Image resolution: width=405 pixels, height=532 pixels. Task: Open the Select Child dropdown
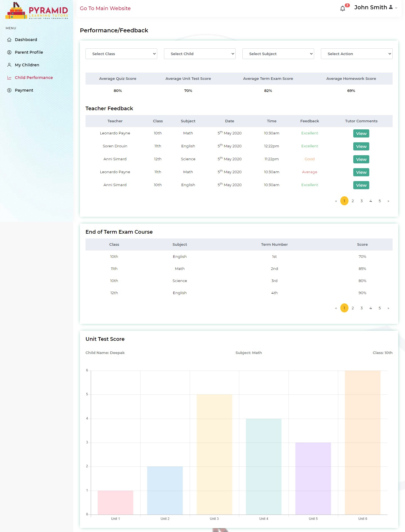(200, 54)
